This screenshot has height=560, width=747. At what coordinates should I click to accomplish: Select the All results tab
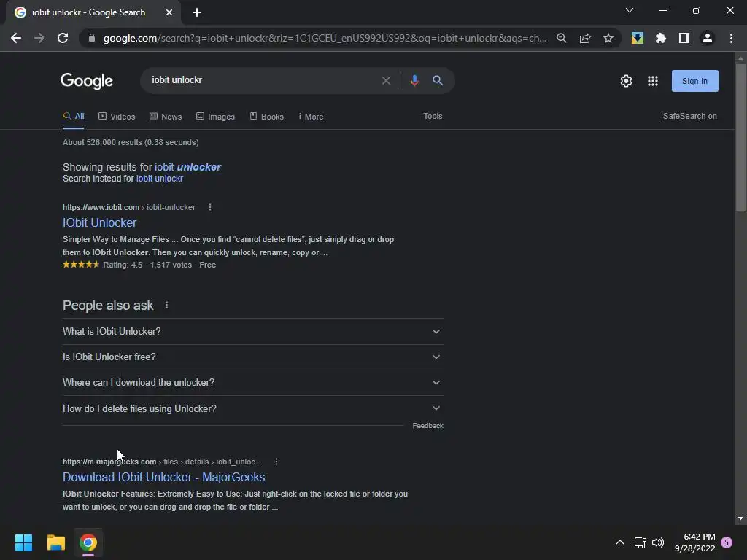[74, 116]
